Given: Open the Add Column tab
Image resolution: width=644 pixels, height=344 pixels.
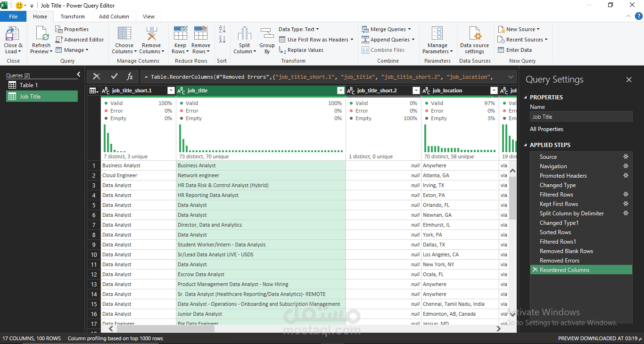Looking at the screenshot, I should tap(114, 16).
